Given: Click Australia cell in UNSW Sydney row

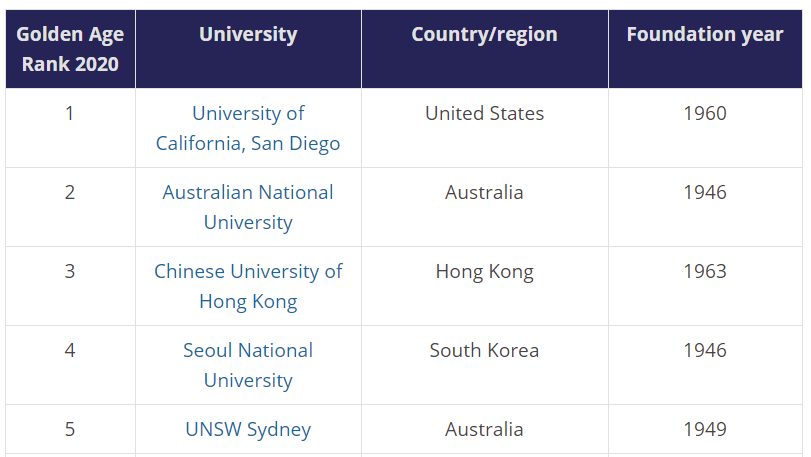Looking at the screenshot, I should [x=484, y=429].
